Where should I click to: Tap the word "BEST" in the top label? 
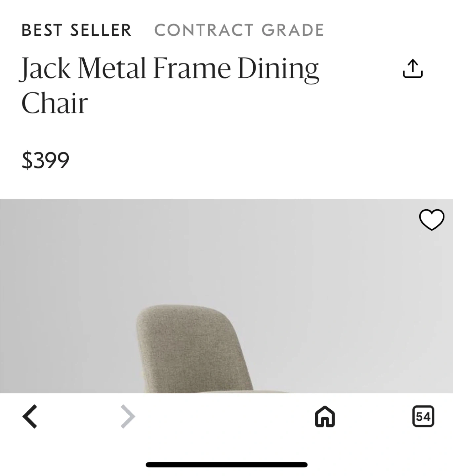tap(42, 30)
